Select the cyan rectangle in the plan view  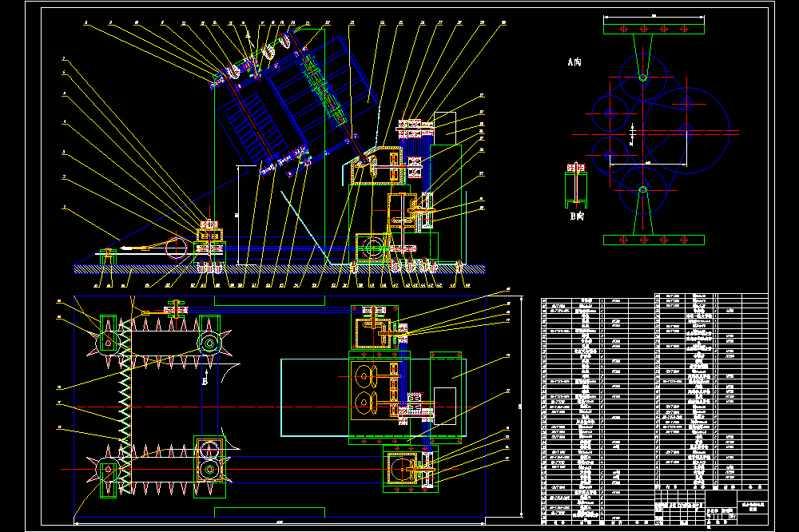click(x=373, y=398)
